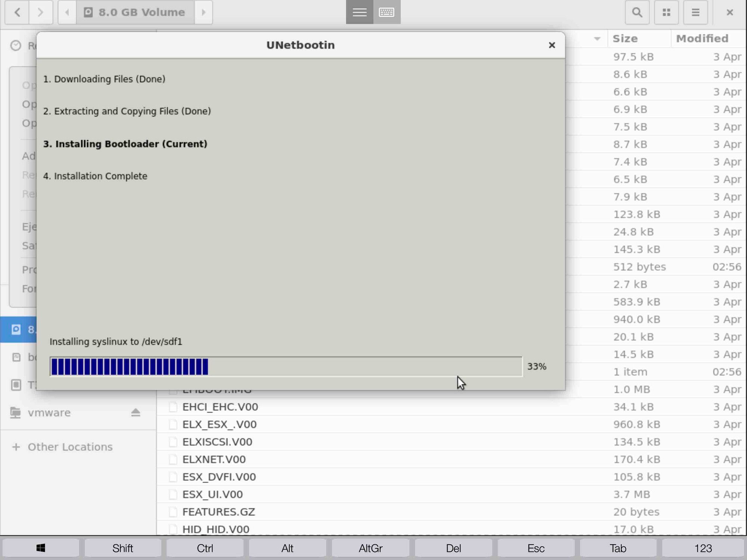The image size is (747, 560).
Task: Click the path bar right scroll arrow
Action: click(x=204, y=12)
